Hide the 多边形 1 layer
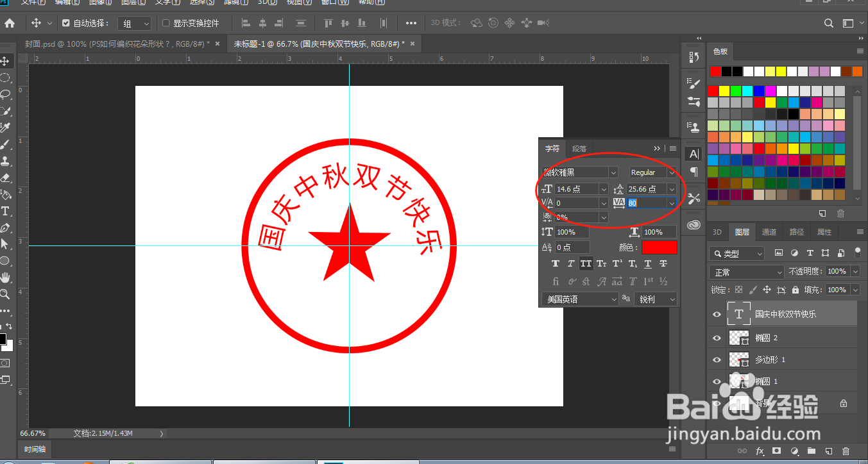This screenshot has width=868, height=464. pos(717,360)
